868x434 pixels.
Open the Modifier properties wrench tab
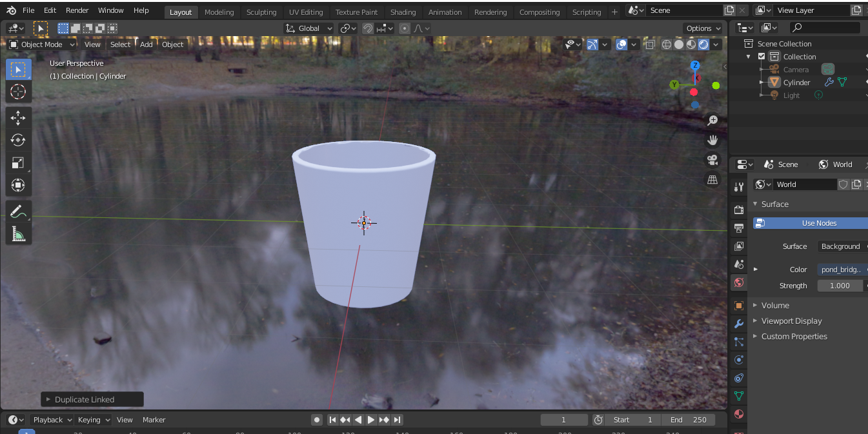739,324
